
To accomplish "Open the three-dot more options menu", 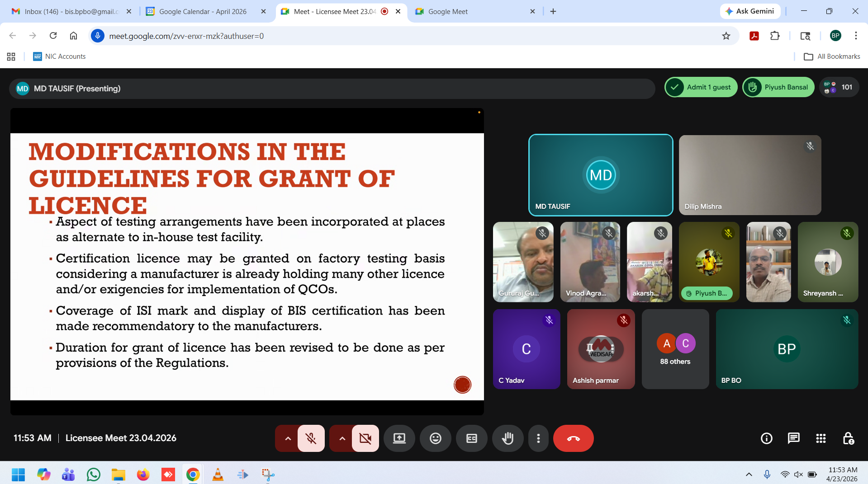I will click(x=538, y=438).
